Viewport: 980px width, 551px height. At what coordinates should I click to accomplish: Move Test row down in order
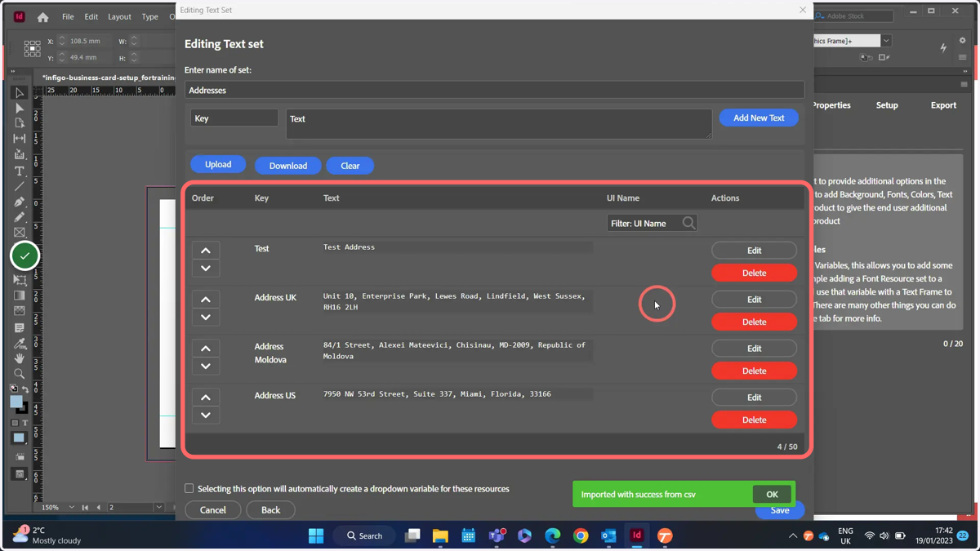pos(206,269)
